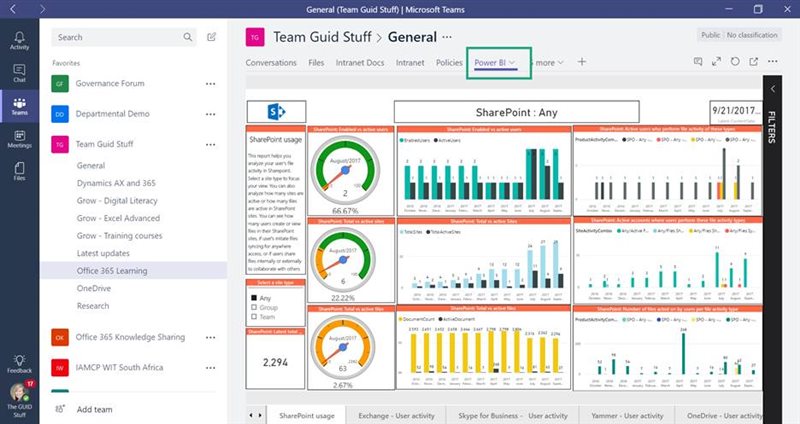Open the Grow - Digital Literacy channel

[117, 201]
